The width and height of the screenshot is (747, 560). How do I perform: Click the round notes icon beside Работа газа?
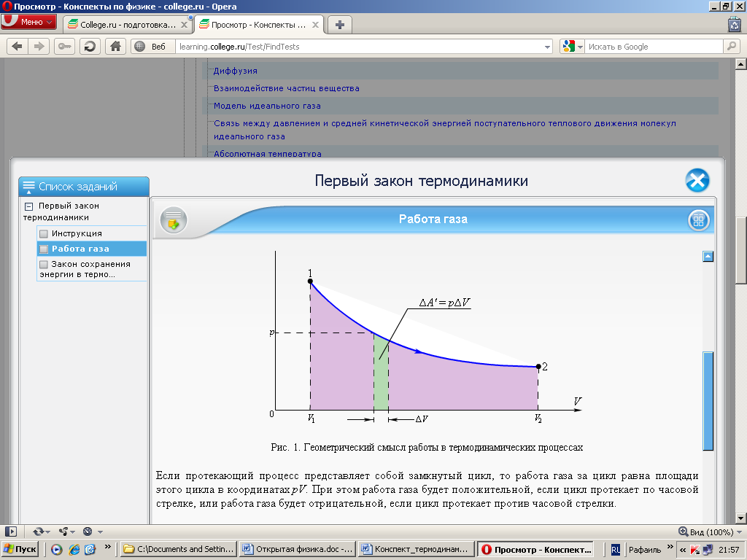tap(174, 220)
